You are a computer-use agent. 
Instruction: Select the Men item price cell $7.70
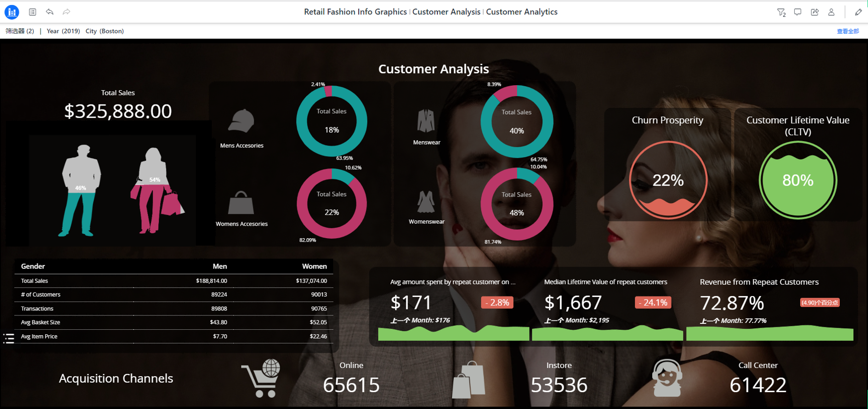click(220, 336)
